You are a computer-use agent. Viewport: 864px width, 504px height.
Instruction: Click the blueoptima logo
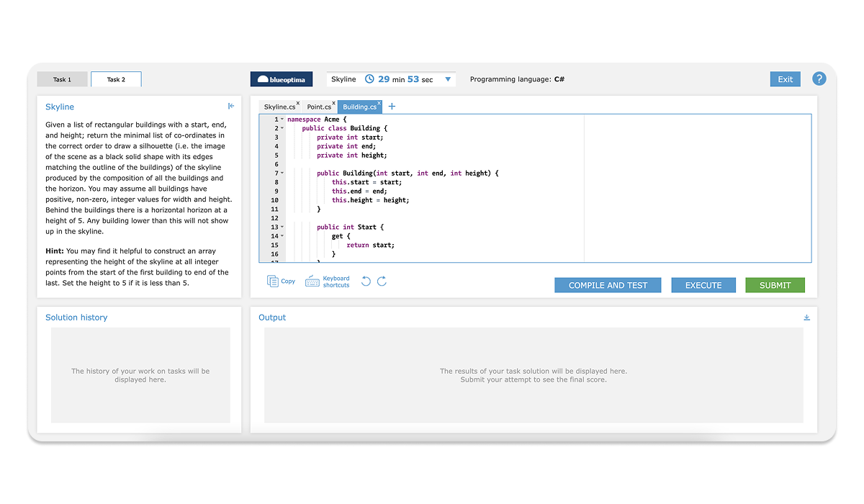[282, 79]
